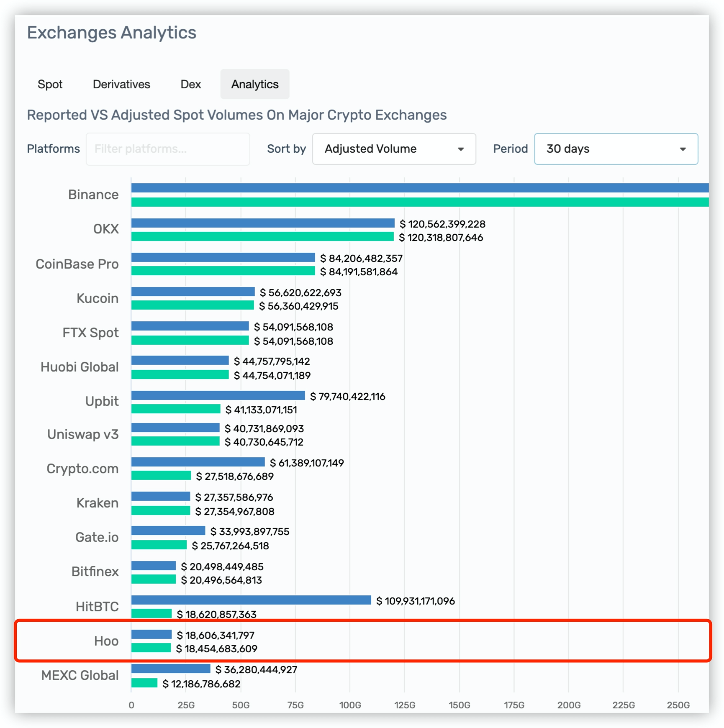Image resolution: width=724 pixels, height=728 pixels.
Task: Open the Sort by Adjusted Volume dropdown
Action: (x=393, y=149)
